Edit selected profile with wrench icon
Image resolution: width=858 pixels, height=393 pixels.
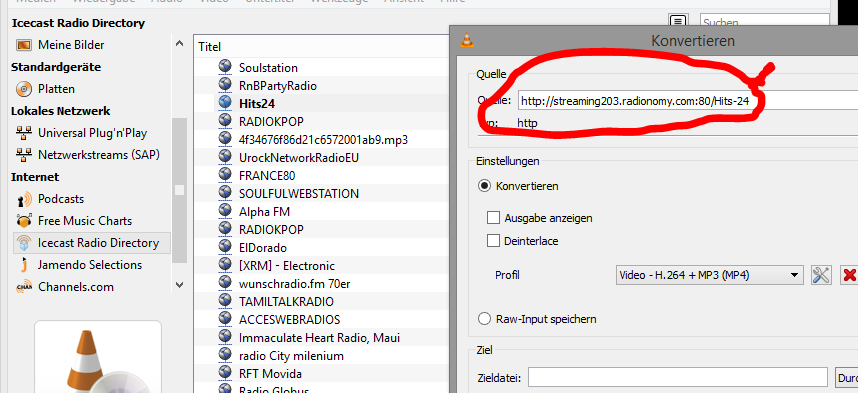click(x=821, y=275)
